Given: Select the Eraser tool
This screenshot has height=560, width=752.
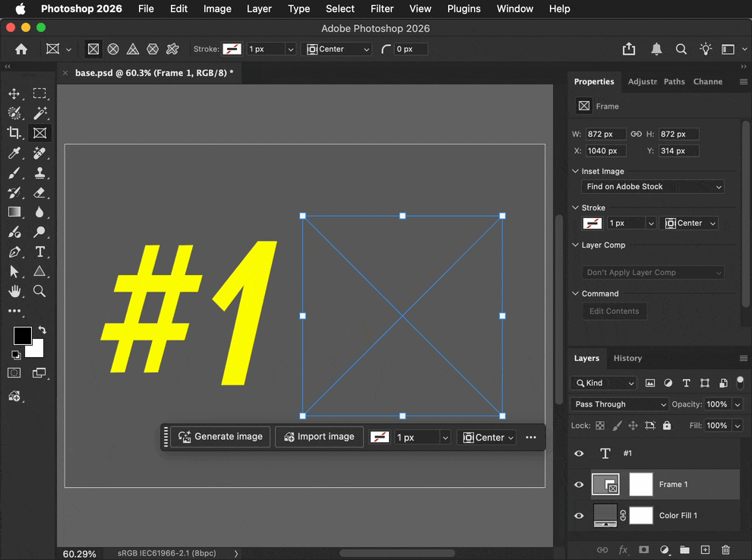Looking at the screenshot, I should [x=39, y=192].
